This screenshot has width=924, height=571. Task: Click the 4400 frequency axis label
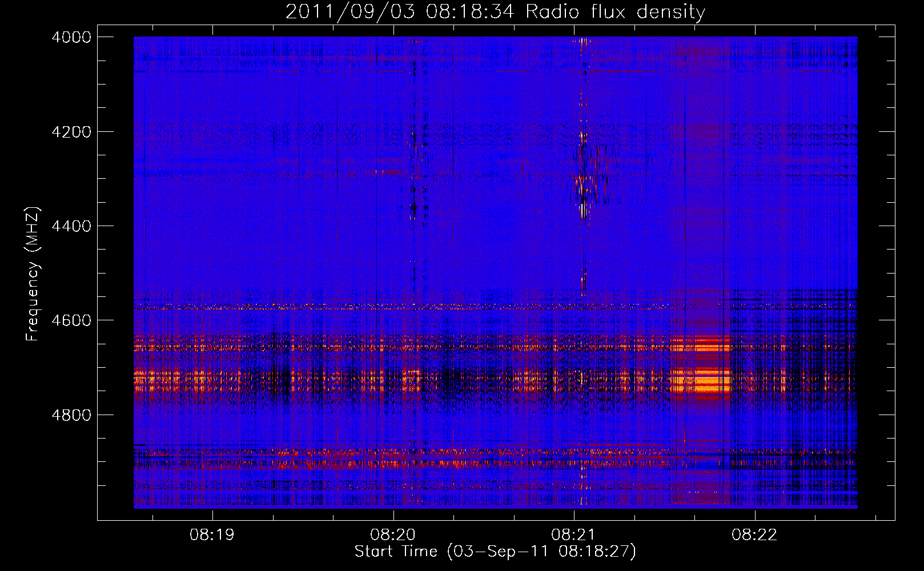click(x=71, y=226)
